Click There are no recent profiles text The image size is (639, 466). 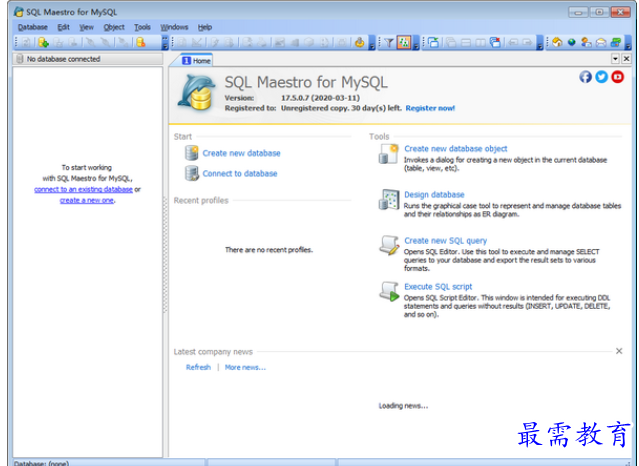coord(269,250)
